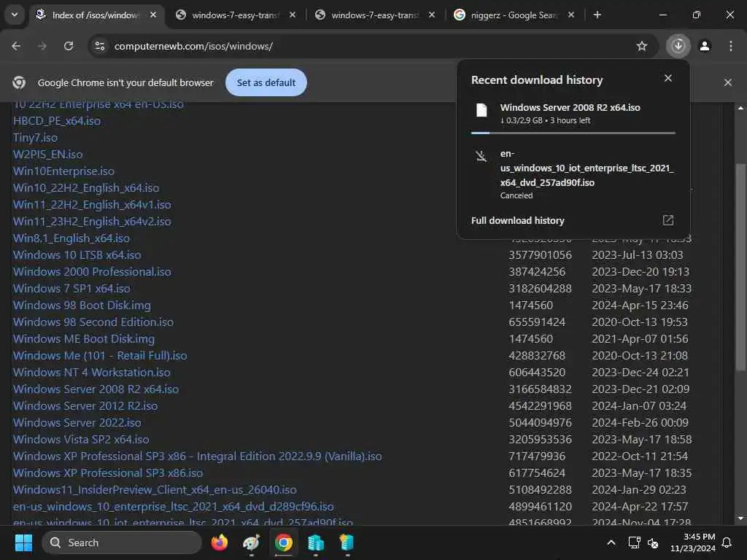Open Windows 2000 Professional.iso
The image size is (747, 560).
tap(92, 271)
